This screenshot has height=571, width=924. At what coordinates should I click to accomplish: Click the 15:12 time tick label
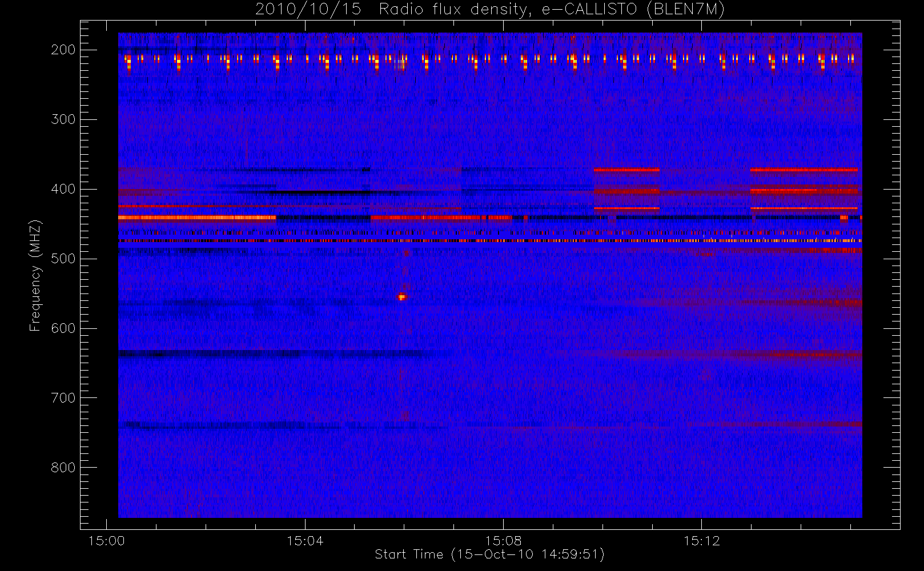(702, 541)
